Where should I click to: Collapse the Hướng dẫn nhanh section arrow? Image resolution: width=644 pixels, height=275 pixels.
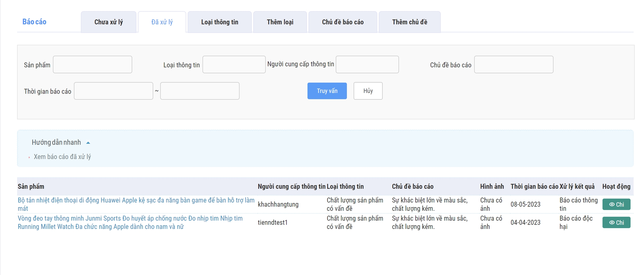88,143
